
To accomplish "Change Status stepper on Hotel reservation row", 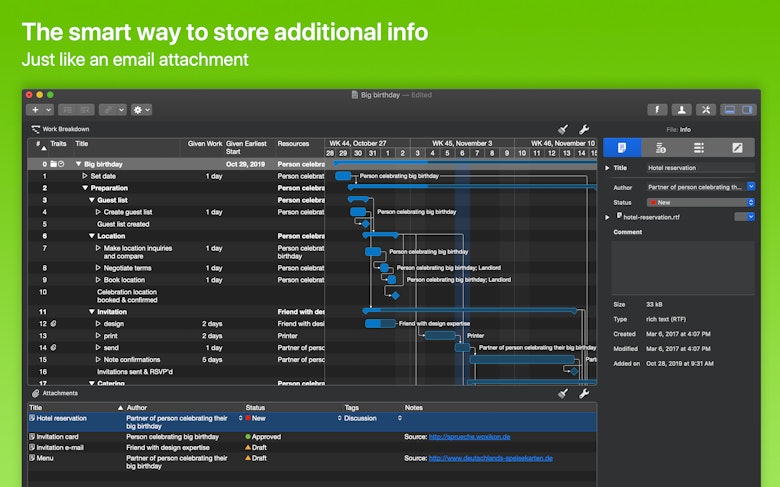I will click(x=340, y=418).
